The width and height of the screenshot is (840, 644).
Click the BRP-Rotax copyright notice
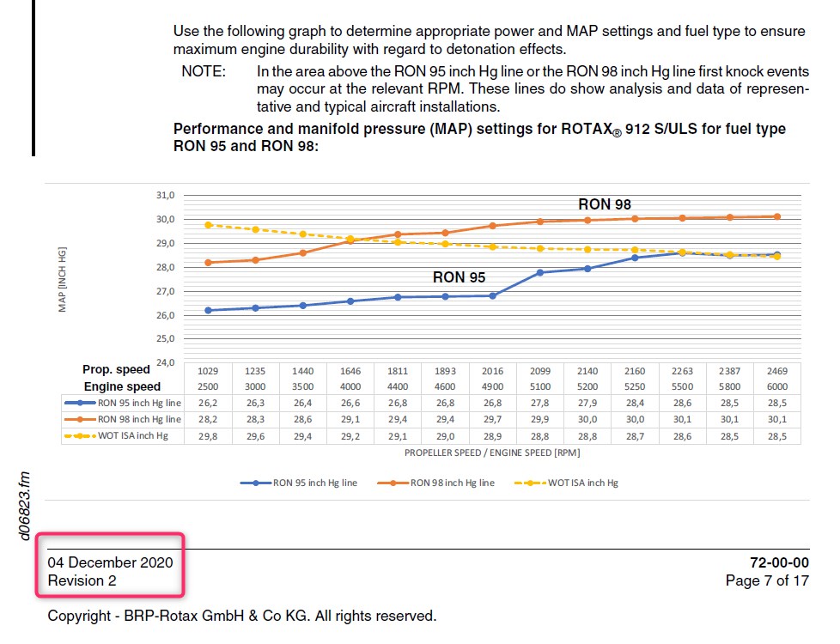(241, 616)
